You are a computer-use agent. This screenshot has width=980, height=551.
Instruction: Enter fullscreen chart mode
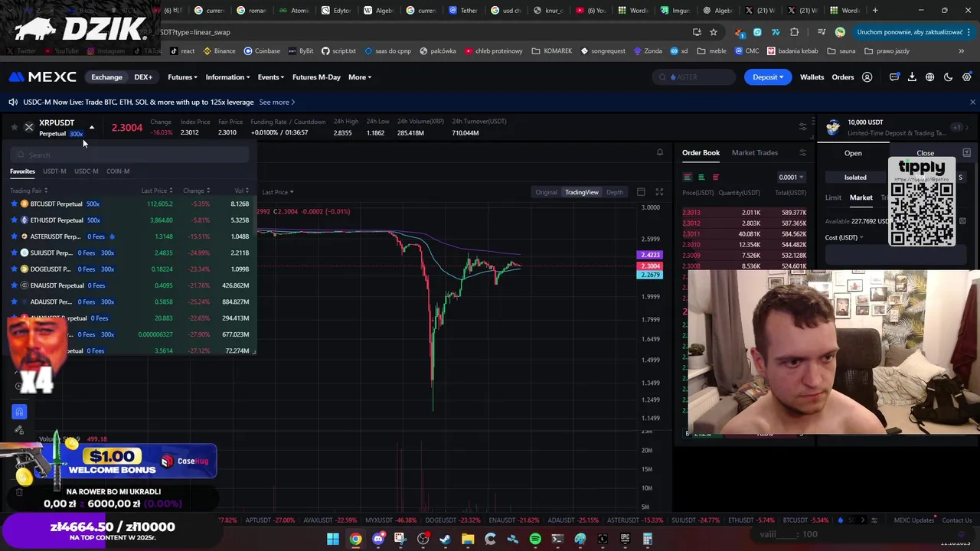pos(659,192)
